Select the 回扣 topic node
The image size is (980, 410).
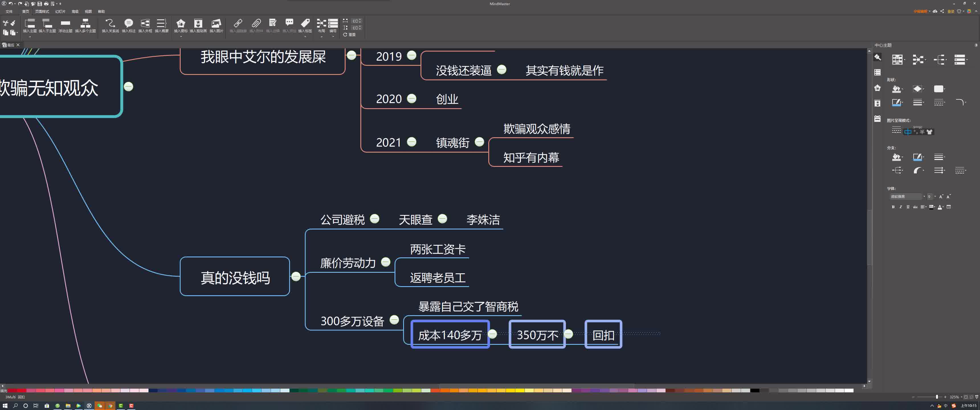coord(603,334)
